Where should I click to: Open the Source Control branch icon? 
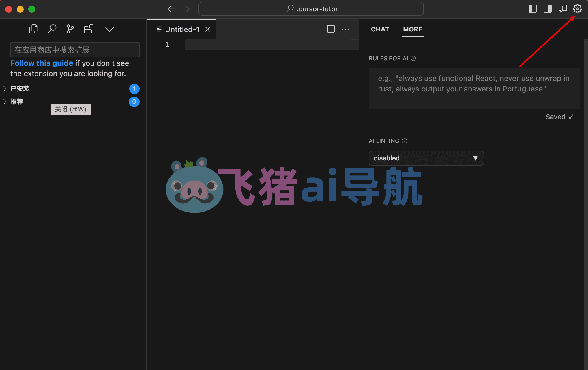(70, 29)
